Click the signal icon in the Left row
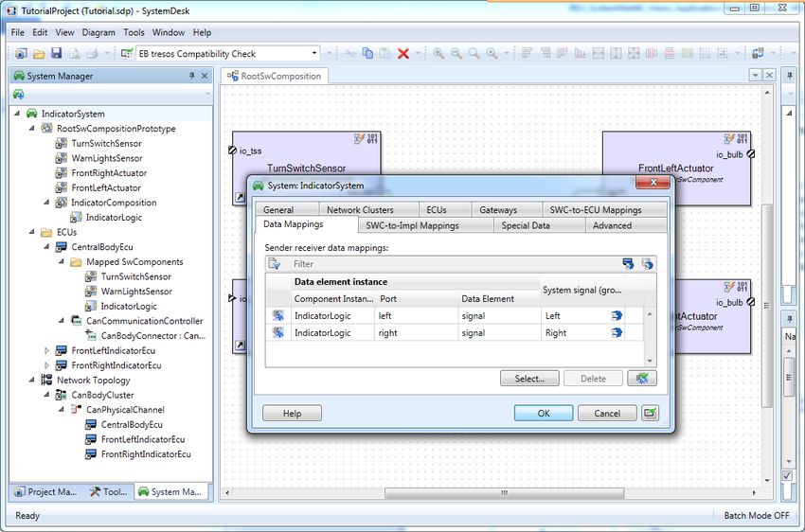Image resolution: width=805 pixels, height=532 pixels. click(x=617, y=315)
